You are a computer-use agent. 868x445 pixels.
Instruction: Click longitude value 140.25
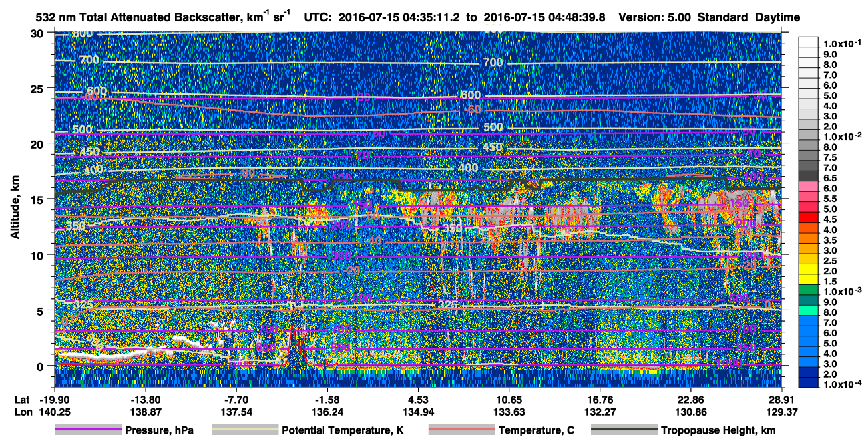54,411
